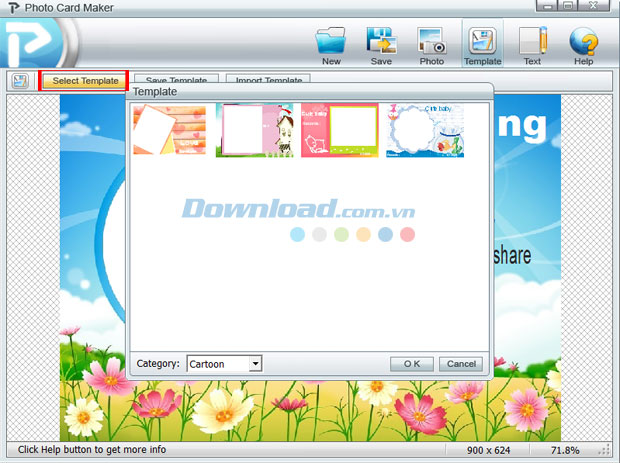Viewport: 620px width, 463px height.
Task: Click the Category field showing Cartoon
Action: coord(217,364)
